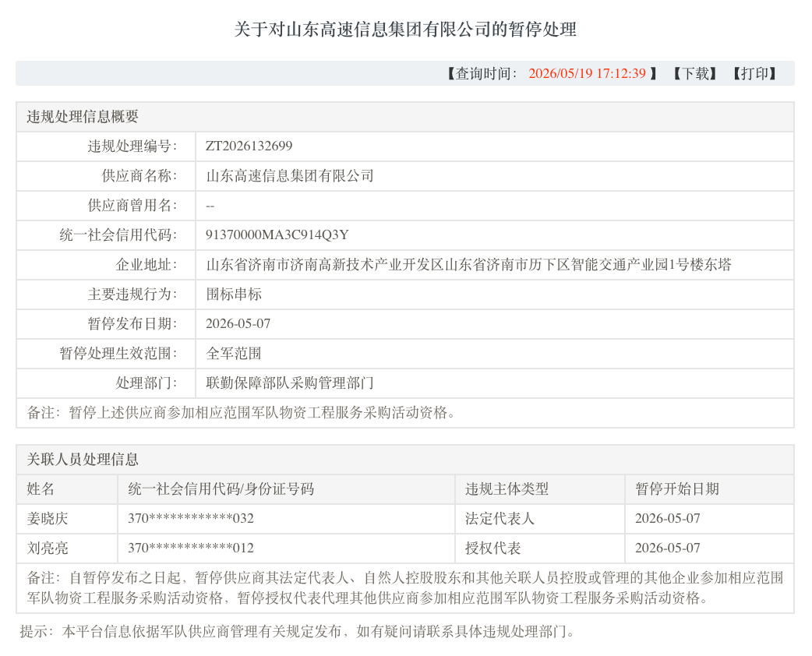
Task: Click the suspension publish date 2026-05-07 in summary
Action: click(x=238, y=323)
